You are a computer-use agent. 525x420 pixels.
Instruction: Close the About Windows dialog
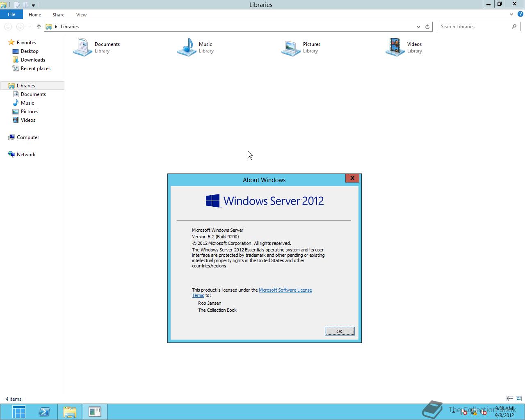[352, 178]
